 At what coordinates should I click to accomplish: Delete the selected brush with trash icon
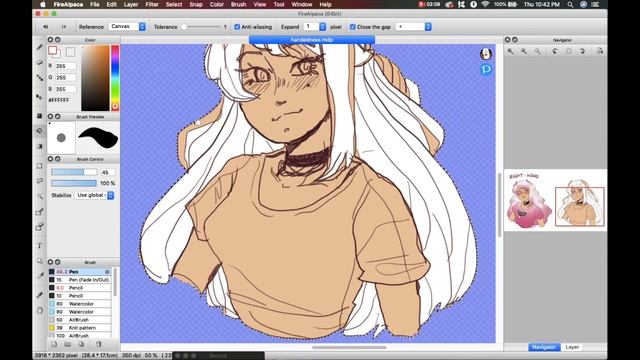98,344
